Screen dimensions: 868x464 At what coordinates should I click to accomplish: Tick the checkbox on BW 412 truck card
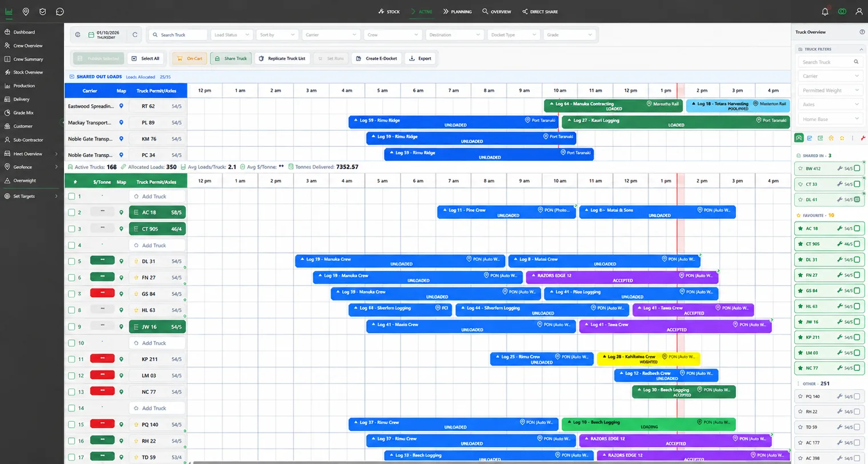click(x=857, y=169)
